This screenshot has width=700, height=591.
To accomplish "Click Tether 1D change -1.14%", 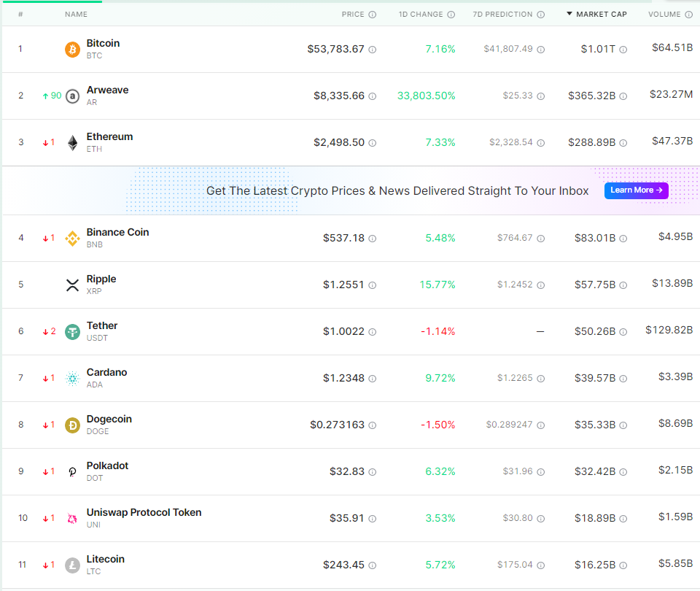I will 438,331.
